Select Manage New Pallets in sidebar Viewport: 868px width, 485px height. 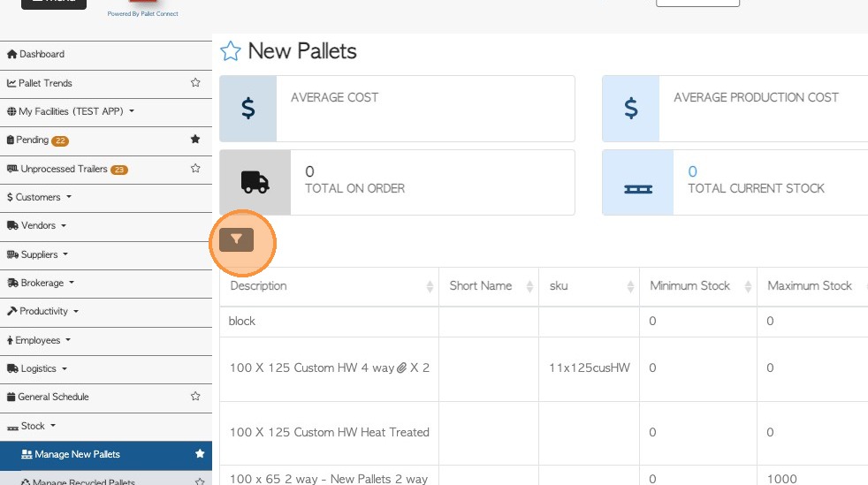77,454
